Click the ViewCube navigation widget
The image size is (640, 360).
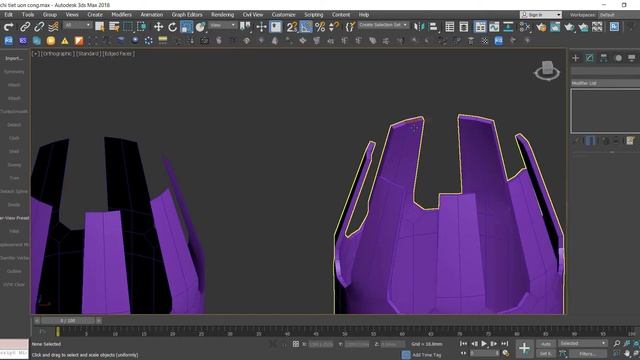[x=547, y=71]
